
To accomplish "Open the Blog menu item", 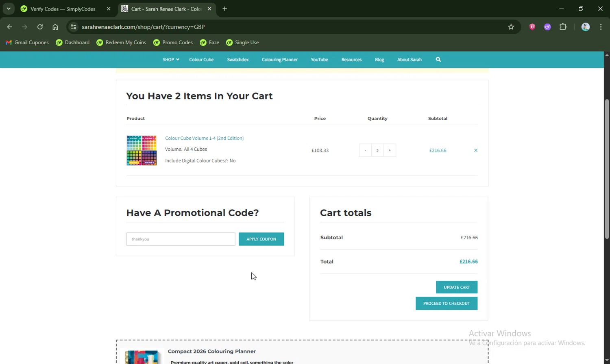I will pyautogui.click(x=379, y=59).
